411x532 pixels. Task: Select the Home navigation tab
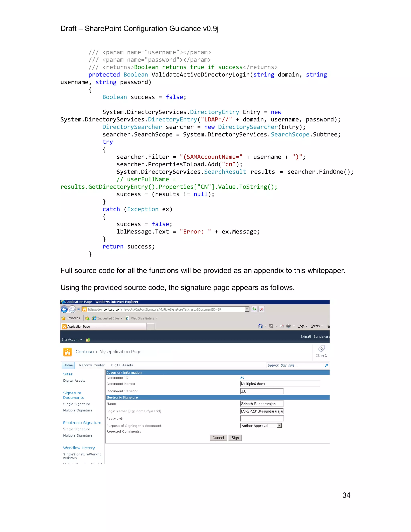coord(68,365)
